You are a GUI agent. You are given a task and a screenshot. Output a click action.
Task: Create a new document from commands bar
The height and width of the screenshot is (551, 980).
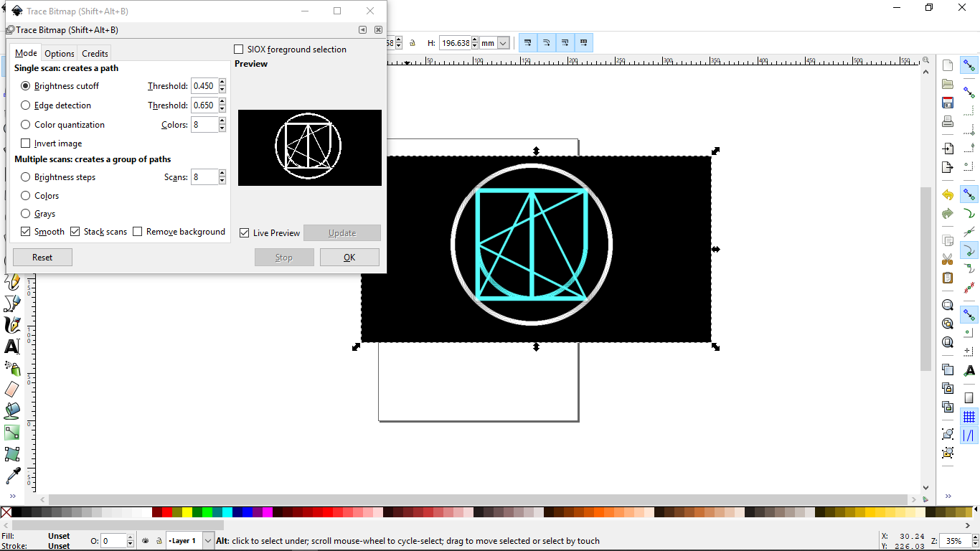pyautogui.click(x=948, y=65)
